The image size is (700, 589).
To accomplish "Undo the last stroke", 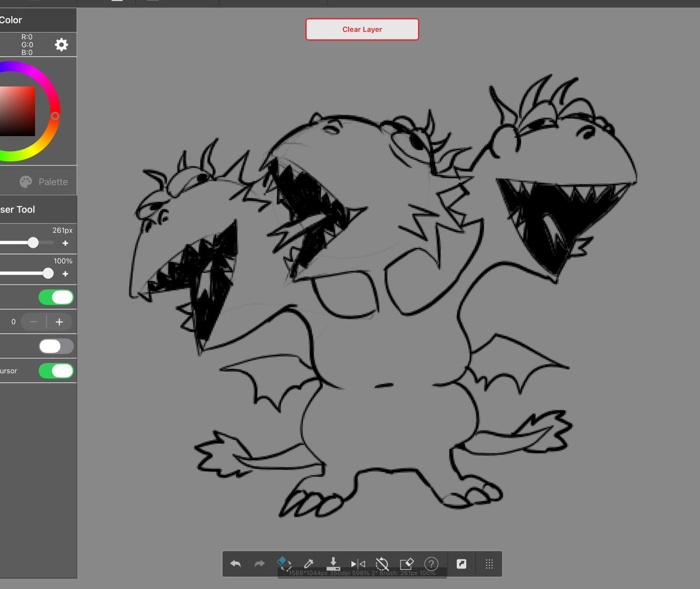I will [236, 564].
